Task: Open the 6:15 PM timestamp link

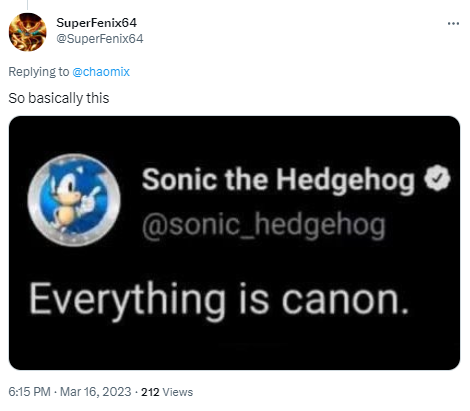Action: pos(29,392)
